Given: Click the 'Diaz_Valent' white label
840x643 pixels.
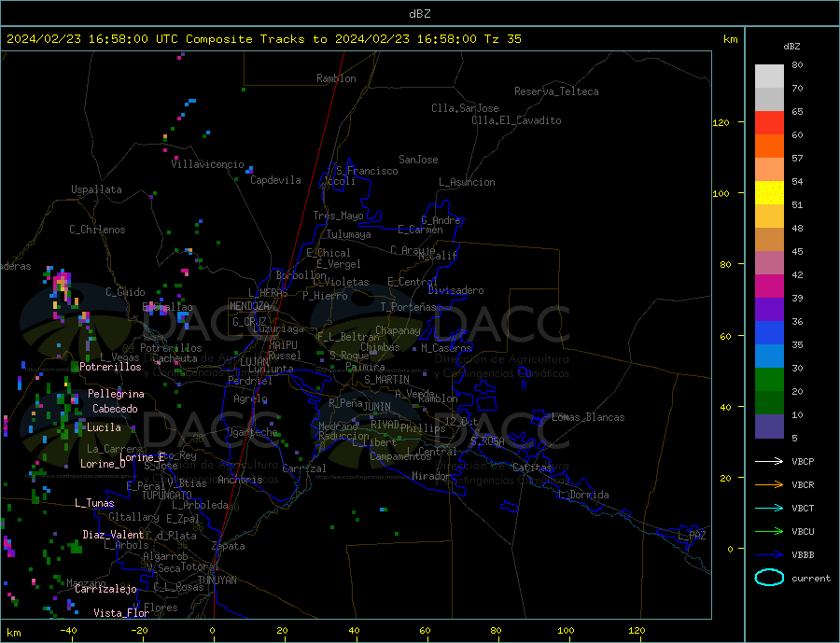Looking at the screenshot, I should coord(113,535).
